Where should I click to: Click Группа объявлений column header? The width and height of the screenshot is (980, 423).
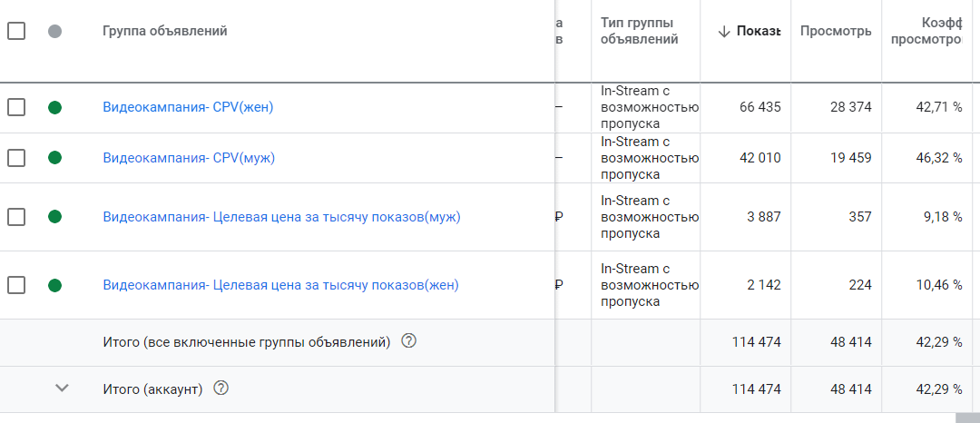(x=164, y=31)
